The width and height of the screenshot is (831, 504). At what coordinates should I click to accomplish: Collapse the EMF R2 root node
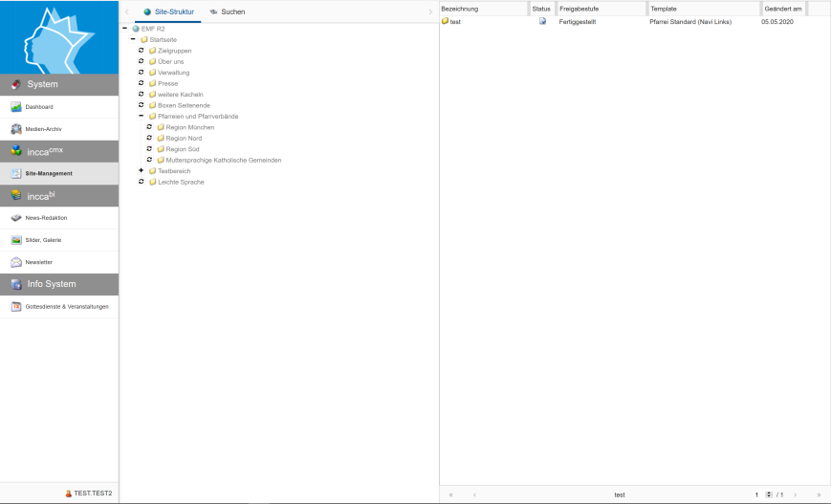125,29
